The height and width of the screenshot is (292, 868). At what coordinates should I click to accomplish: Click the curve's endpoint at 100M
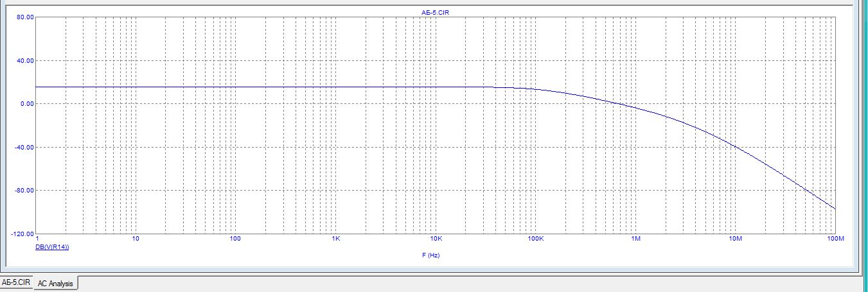[835, 209]
